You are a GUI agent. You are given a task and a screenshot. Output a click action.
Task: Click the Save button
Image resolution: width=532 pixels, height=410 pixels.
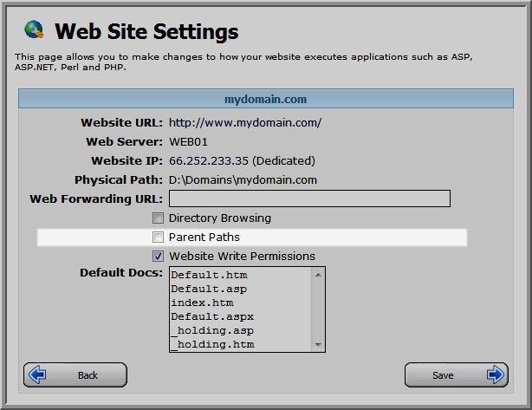457,374
